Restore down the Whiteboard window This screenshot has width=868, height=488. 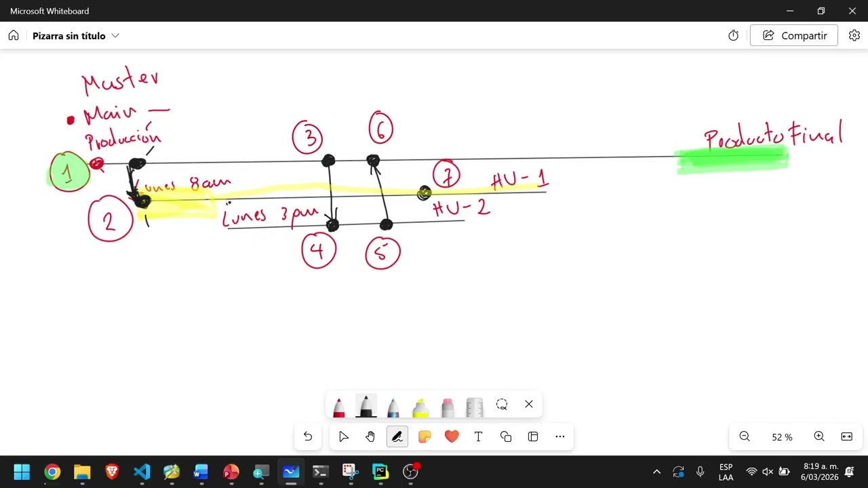pos(821,11)
